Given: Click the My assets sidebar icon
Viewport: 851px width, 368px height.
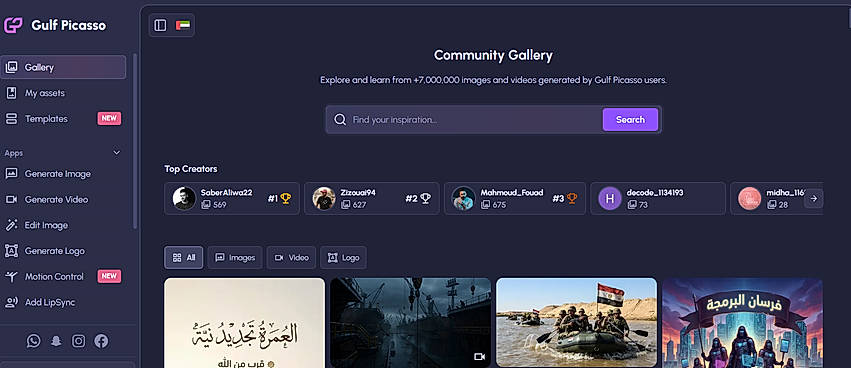Looking at the screenshot, I should point(11,93).
